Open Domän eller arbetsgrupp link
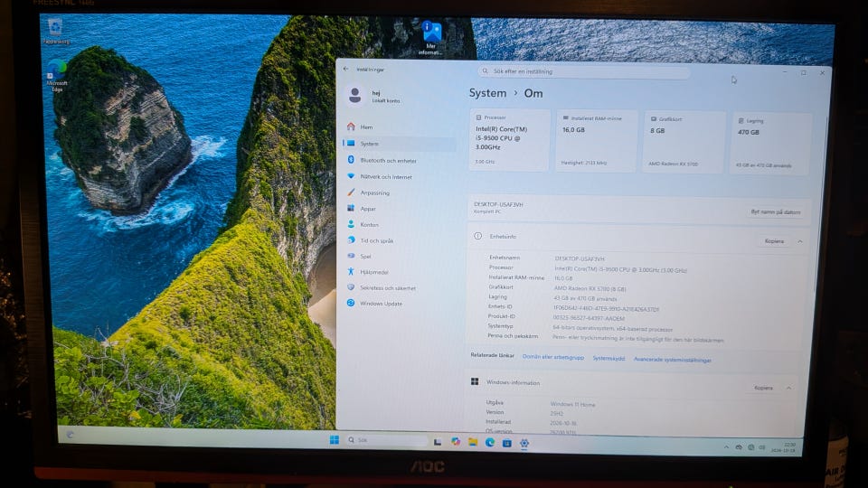Viewport: 868px width, 488px height. coord(553,358)
